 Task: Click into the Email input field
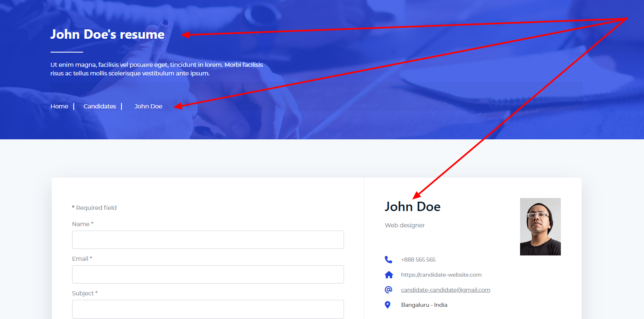click(208, 275)
